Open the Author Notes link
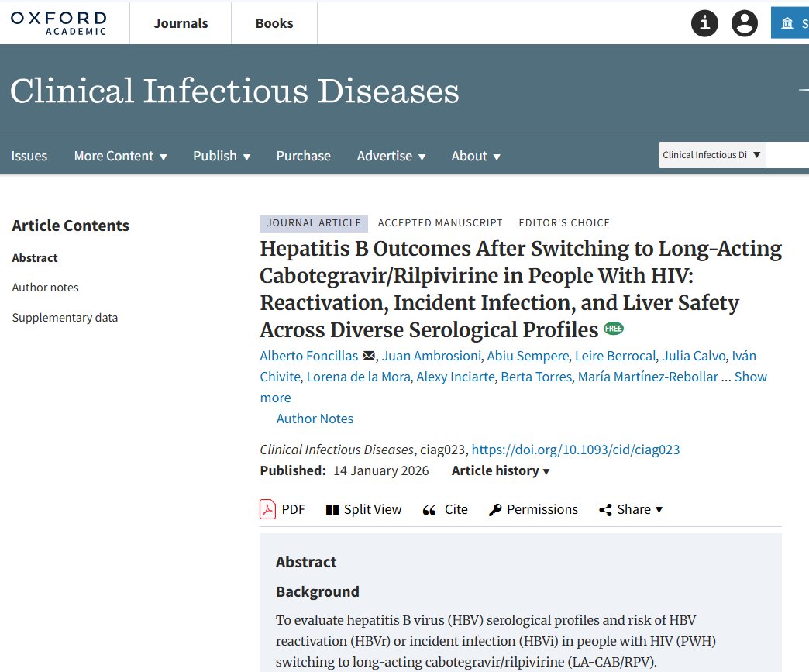The image size is (809, 672). 315,419
